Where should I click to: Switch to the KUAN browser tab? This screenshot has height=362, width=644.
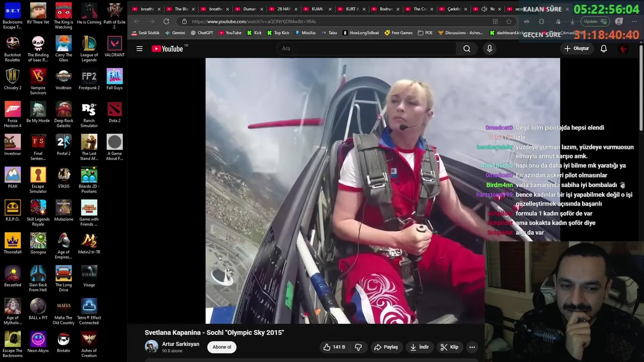click(x=317, y=9)
